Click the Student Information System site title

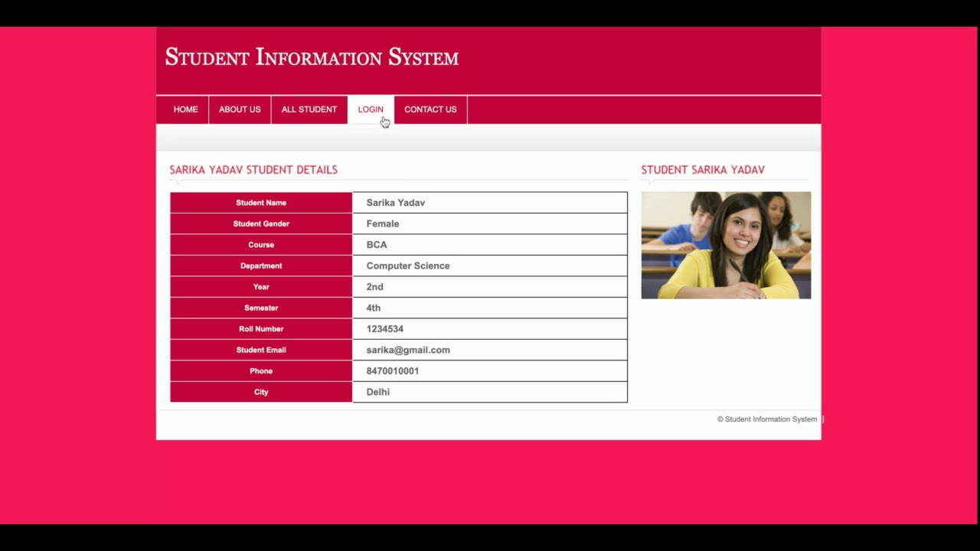[312, 57]
